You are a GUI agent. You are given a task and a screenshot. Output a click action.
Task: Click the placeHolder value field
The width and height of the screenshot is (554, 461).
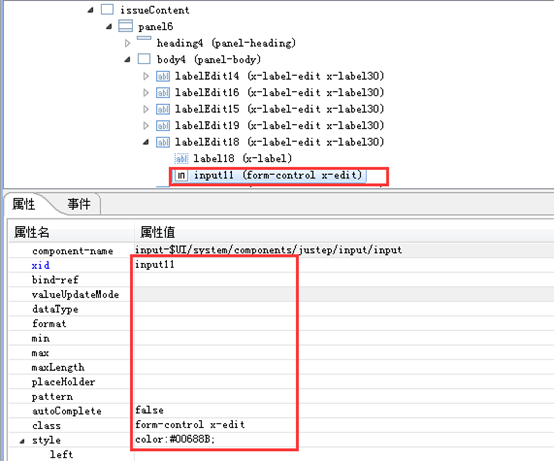[344, 382]
